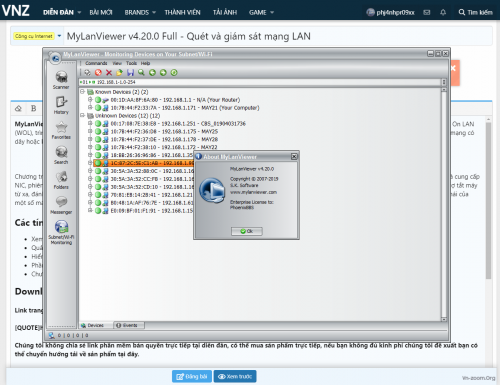The height and width of the screenshot is (385, 500).
Task: Click the VNZ site logo
Action: (x=16, y=10)
